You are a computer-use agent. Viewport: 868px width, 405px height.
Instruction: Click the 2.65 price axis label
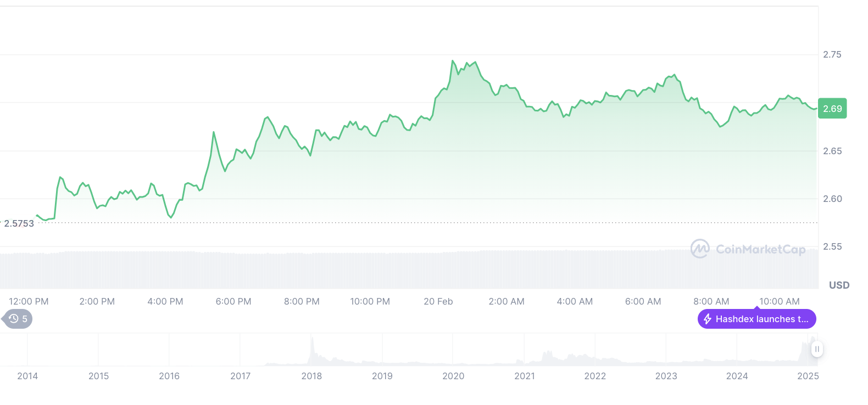pyautogui.click(x=832, y=151)
